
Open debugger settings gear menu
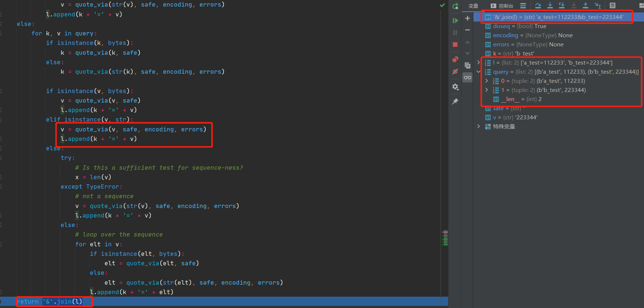pos(455,87)
